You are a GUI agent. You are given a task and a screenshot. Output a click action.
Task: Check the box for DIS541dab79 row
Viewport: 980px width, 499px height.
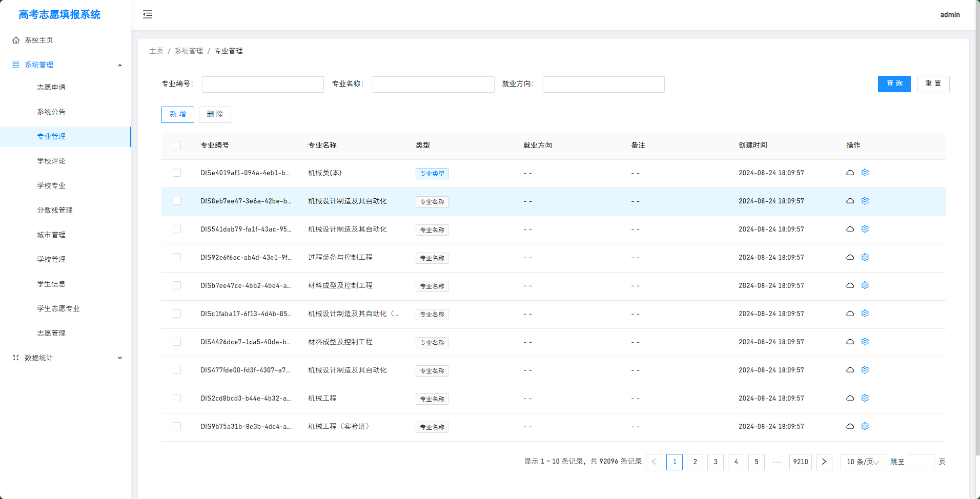point(177,229)
